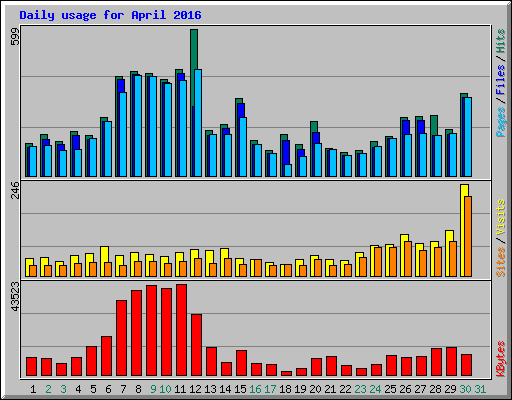Click the cyan Pages bar for day 8
This screenshot has height=400, width=512.
coord(138,126)
